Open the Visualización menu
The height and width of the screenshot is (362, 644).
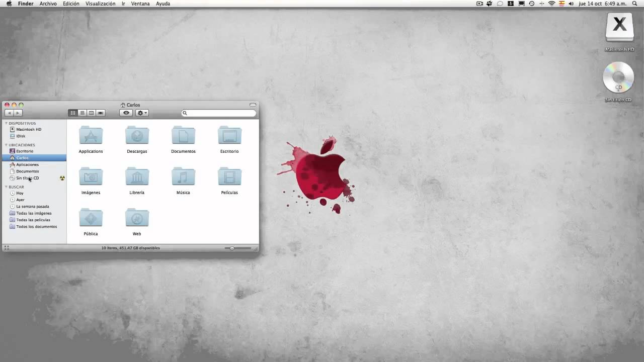100,4
